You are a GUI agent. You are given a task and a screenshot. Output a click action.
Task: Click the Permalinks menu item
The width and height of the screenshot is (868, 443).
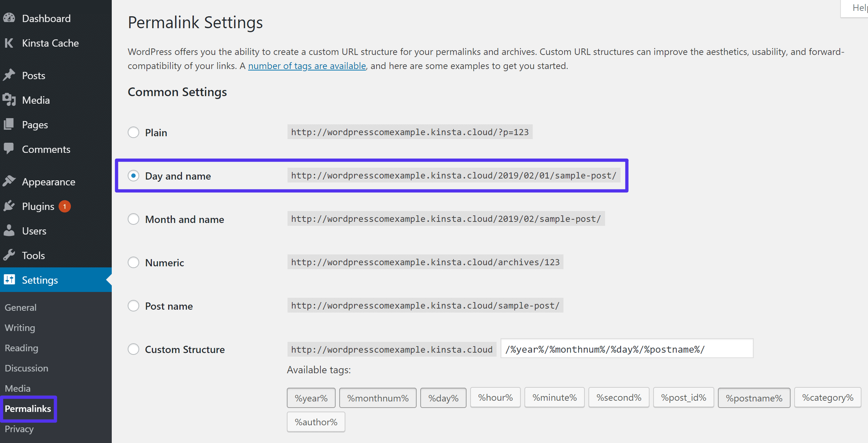click(28, 408)
